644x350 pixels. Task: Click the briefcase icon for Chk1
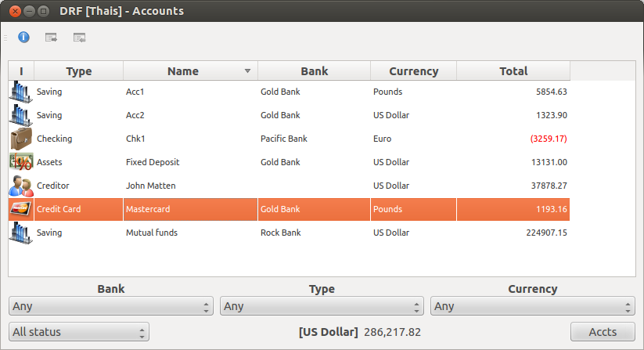tap(21, 139)
